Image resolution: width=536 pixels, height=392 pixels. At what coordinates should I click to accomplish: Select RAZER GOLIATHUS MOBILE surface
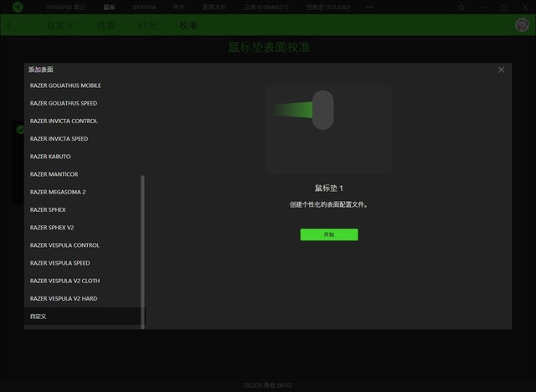(85, 85)
